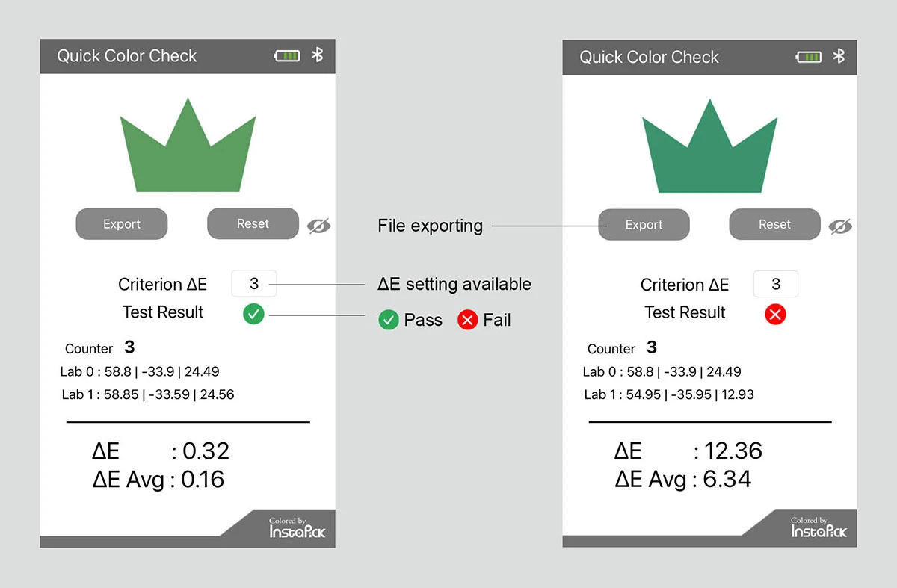This screenshot has width=897, height=588.
Task: Click InstaPick logo in left screen
Action: (298, 529)
